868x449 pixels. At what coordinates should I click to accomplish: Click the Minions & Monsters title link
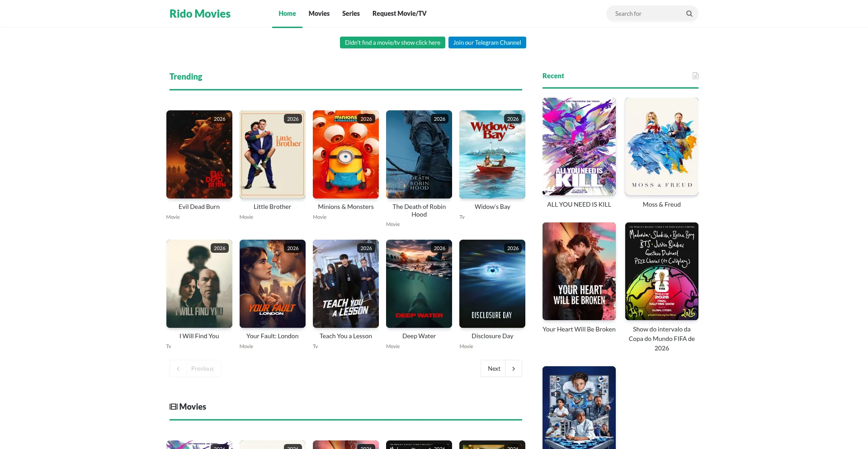coord(346,207)
